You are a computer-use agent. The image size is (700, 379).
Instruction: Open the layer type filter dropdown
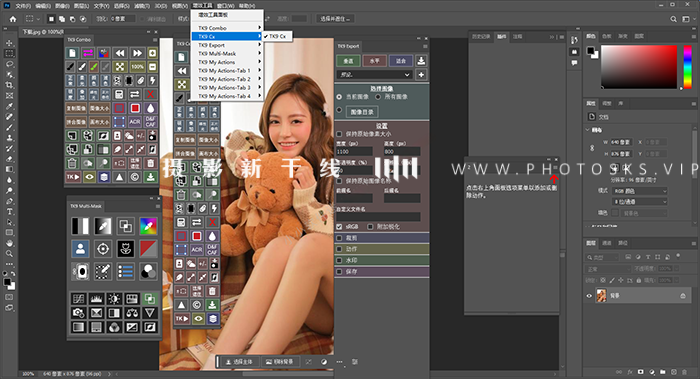pos(602,257)
